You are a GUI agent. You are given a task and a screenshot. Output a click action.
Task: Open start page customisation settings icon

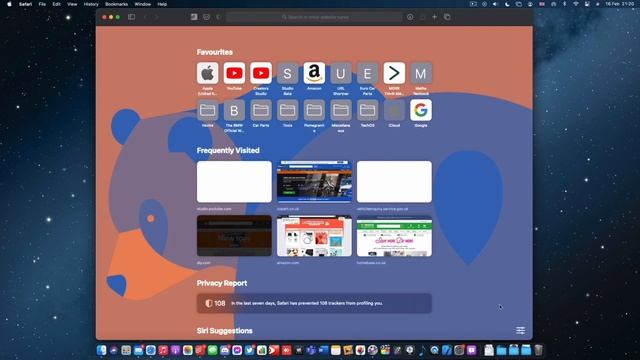[520, 330]
